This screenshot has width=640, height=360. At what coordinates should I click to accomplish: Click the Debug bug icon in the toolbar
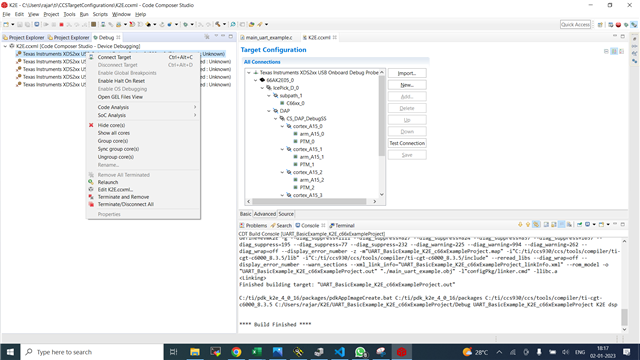pyautogui.click(x=185, y=24)
